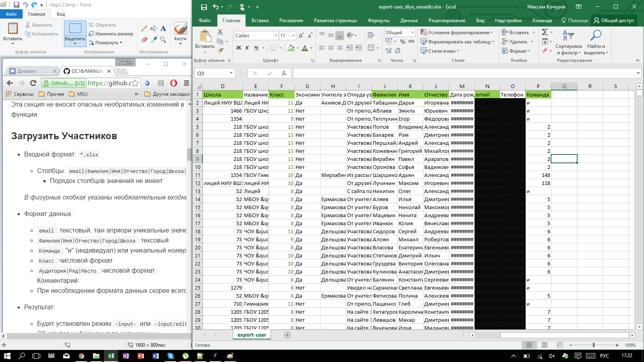Click the font color 'A' swatch in Excel
Viewport: 644px width, 362px height.
coord(305,48)
